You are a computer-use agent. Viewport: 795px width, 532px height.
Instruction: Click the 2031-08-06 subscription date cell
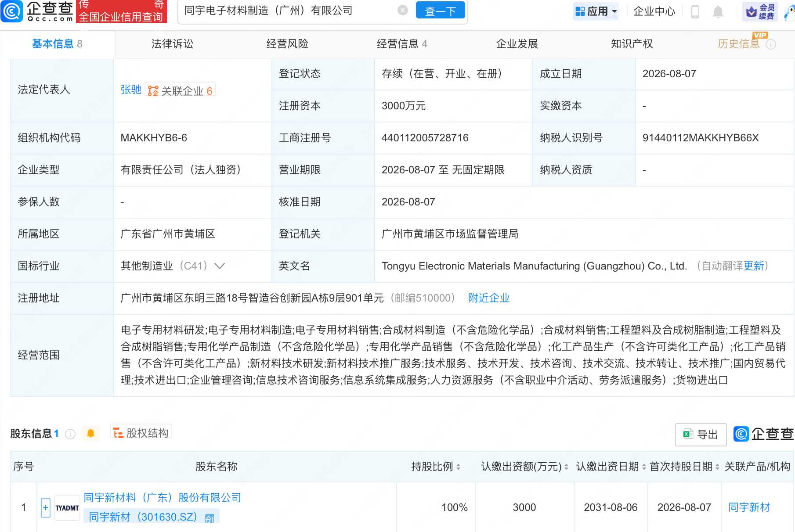[611, 507]
